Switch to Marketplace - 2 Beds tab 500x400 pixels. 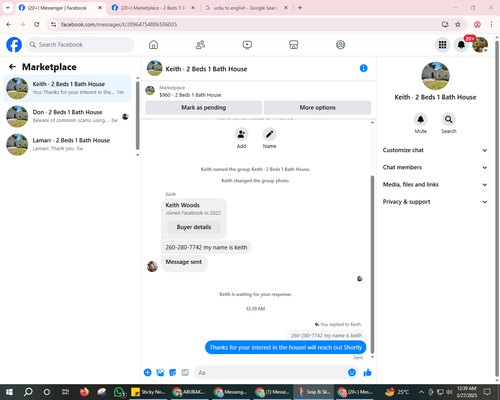[153, 8]
